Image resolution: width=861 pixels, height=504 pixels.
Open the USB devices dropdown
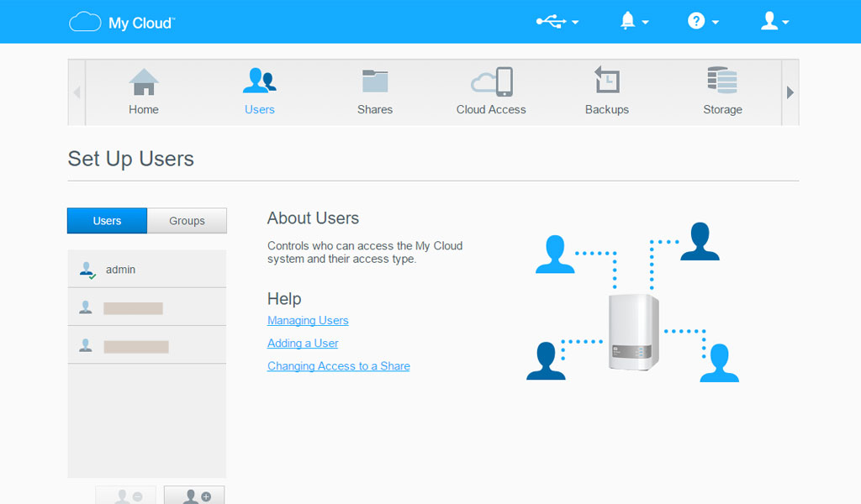coord(557,22)
